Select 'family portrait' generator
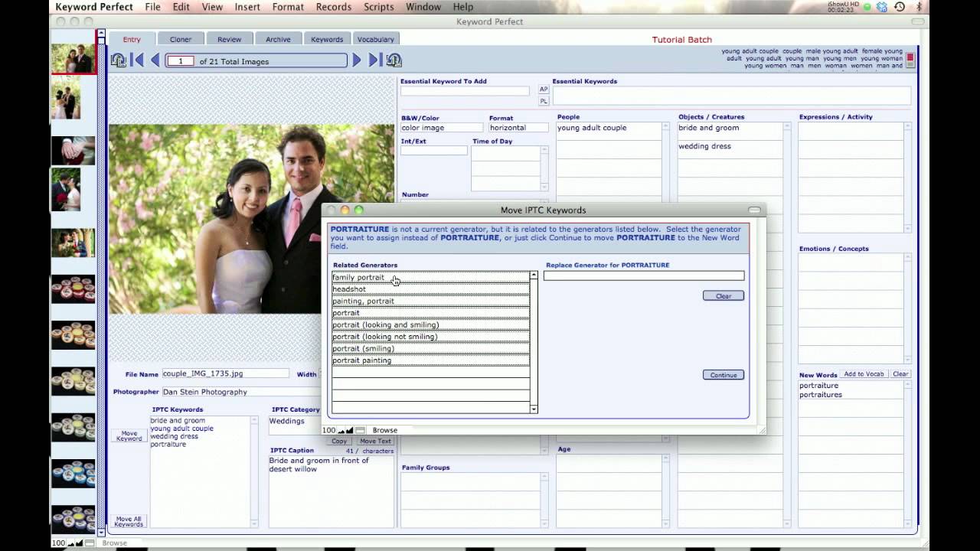 pos(430,277)
